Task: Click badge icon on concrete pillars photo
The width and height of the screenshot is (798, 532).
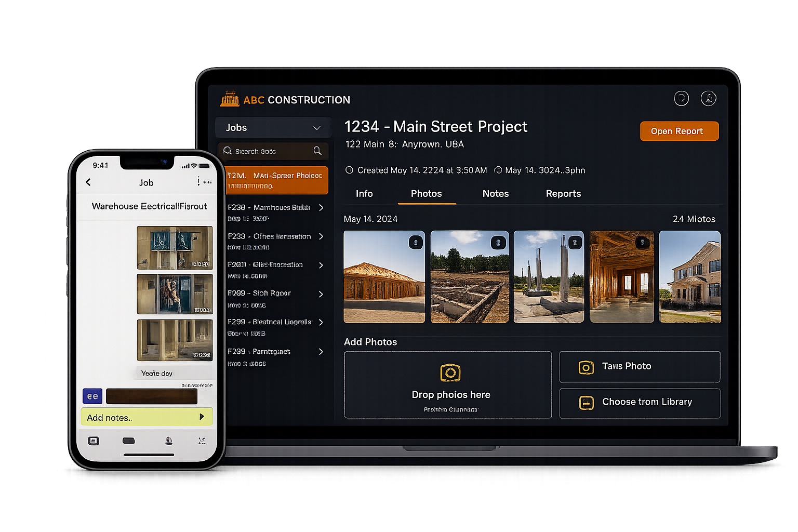Action: pos(575,243)
